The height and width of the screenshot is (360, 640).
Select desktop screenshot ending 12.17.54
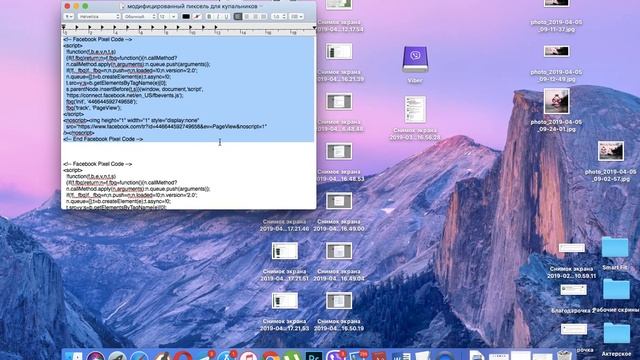(339, 4)
